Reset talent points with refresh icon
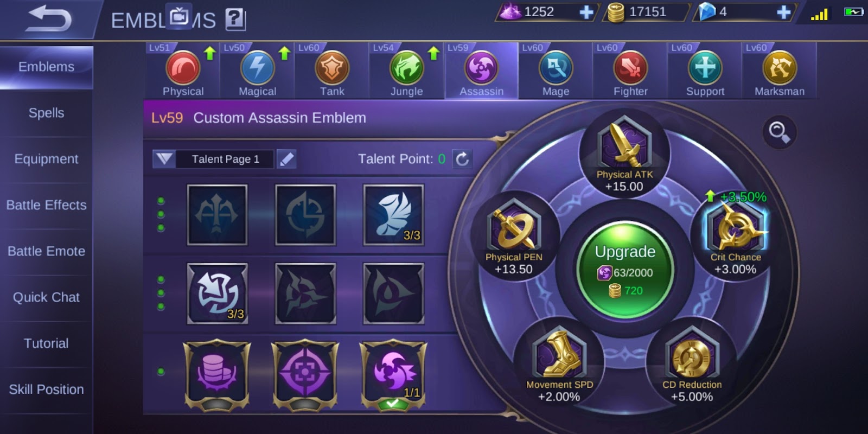 tap(462, 159)
